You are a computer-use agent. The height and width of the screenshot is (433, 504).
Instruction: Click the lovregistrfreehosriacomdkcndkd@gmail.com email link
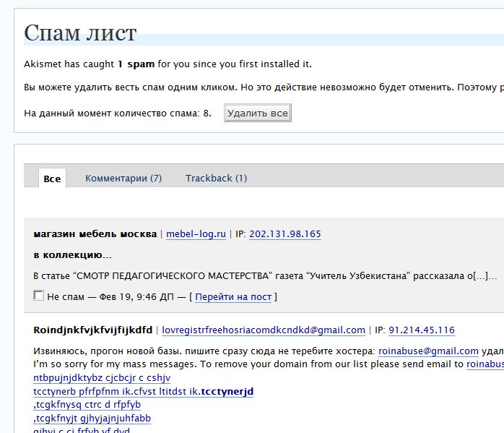(x=263, y=330)
